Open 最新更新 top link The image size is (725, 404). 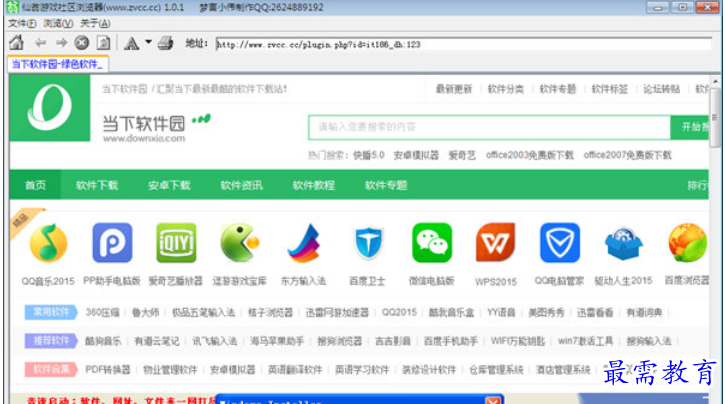click(x=454, y=89)
